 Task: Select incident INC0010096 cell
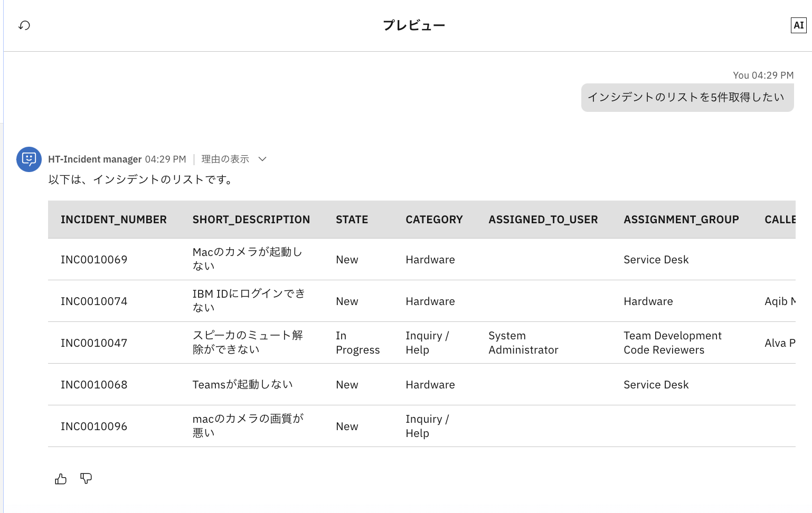point(94,426)
